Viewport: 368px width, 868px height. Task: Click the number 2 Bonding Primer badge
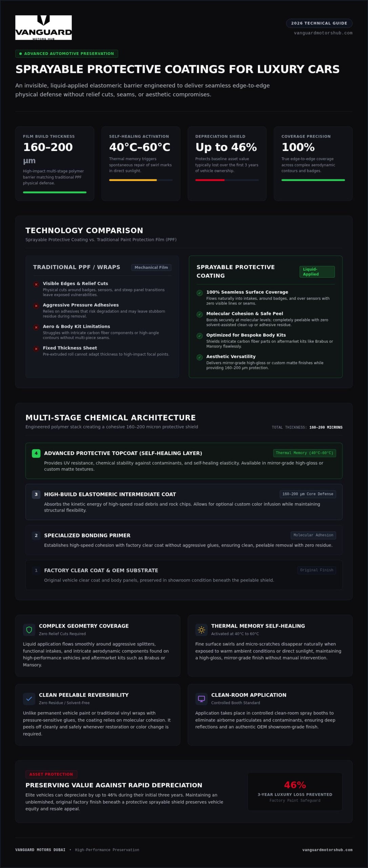pos(36,535)
